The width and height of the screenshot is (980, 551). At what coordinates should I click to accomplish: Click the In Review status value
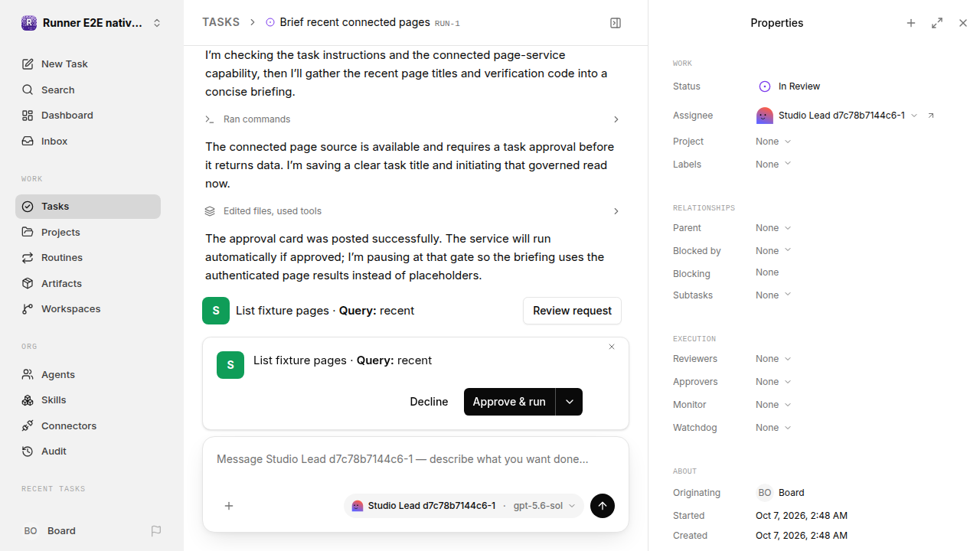coord(789,86)
